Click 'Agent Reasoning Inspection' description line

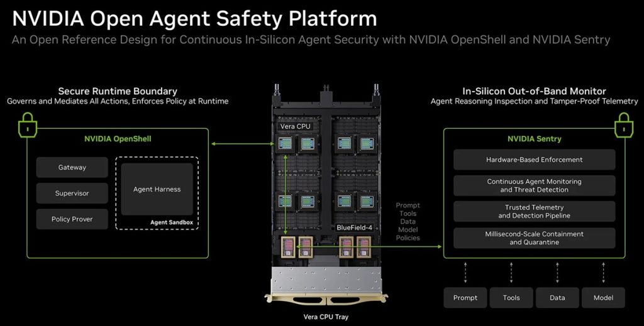point(535,101)
